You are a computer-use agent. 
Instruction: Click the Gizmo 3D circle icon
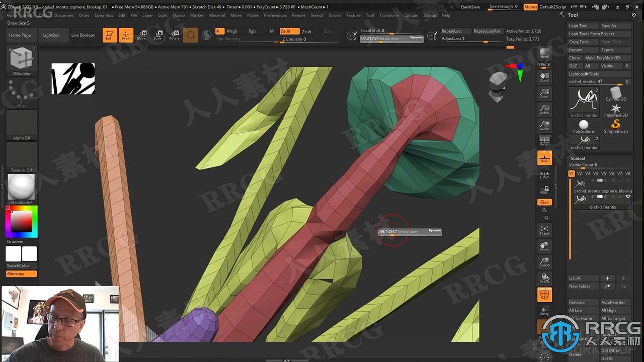pos(190,35)
